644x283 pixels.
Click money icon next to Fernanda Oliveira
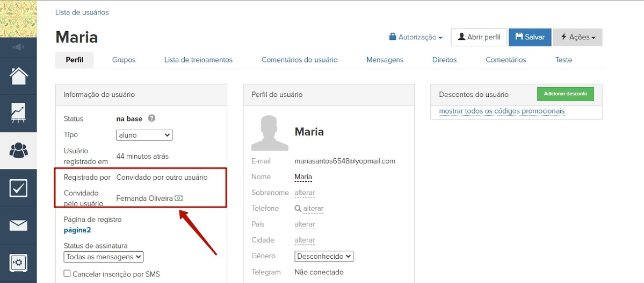click(x=178, y=199)
